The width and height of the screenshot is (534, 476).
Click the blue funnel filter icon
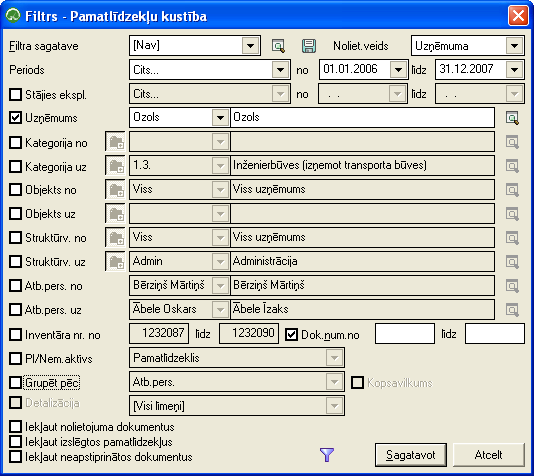click(x=327, y=455)
